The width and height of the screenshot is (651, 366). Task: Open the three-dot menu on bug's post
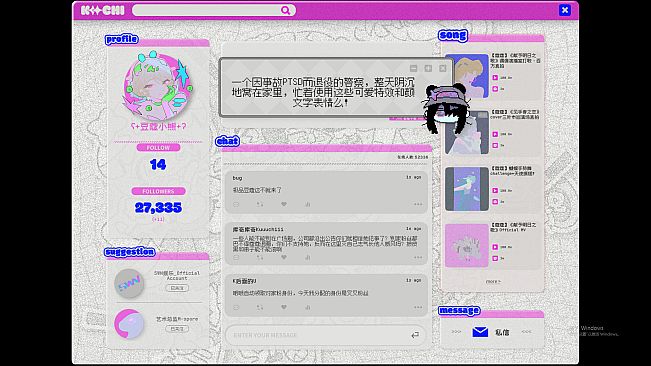pos(418,204)
